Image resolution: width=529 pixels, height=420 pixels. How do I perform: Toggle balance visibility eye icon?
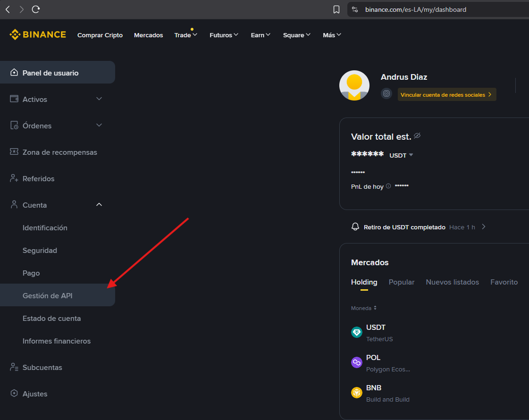[x=417, y=135]
